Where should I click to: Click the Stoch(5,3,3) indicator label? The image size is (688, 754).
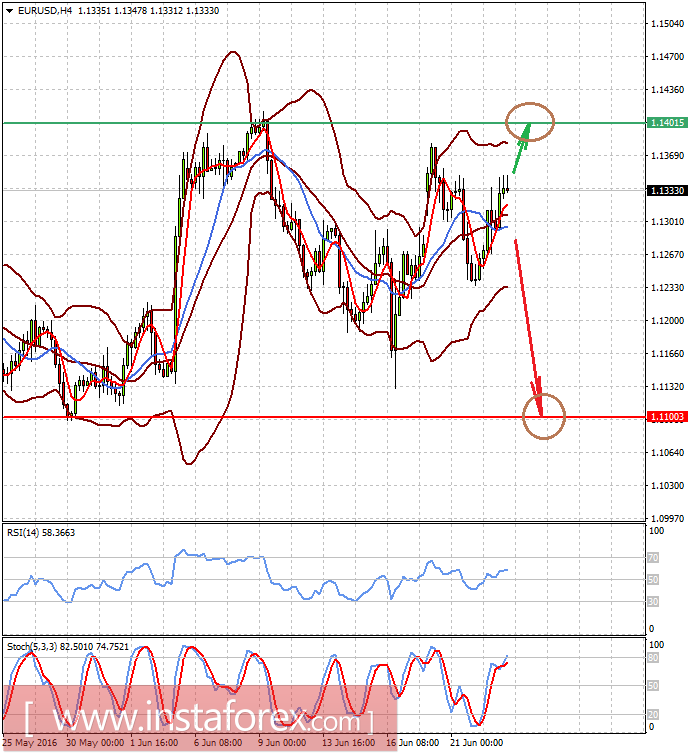click(68, 647)
